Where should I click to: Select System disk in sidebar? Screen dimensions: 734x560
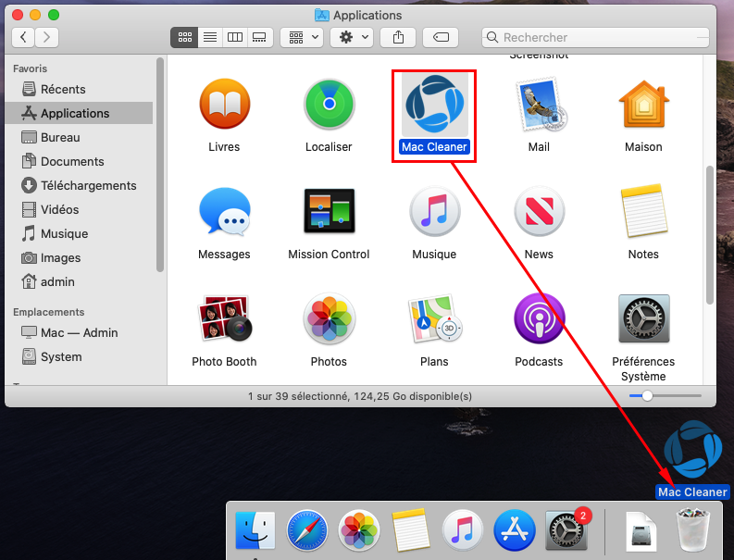pos(79,356)
